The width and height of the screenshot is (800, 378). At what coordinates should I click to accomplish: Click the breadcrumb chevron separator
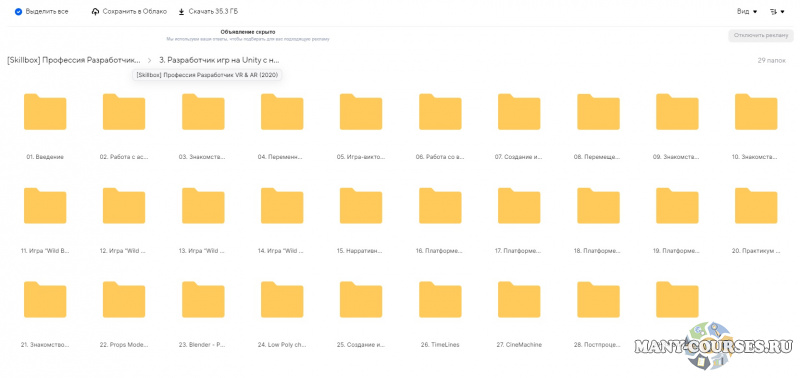(149, 60)
